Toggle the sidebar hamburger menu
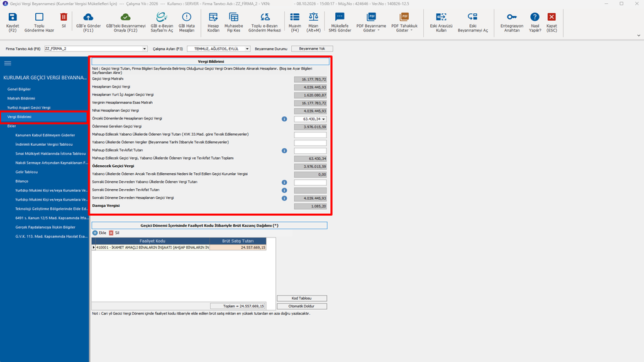 [8, 63]
